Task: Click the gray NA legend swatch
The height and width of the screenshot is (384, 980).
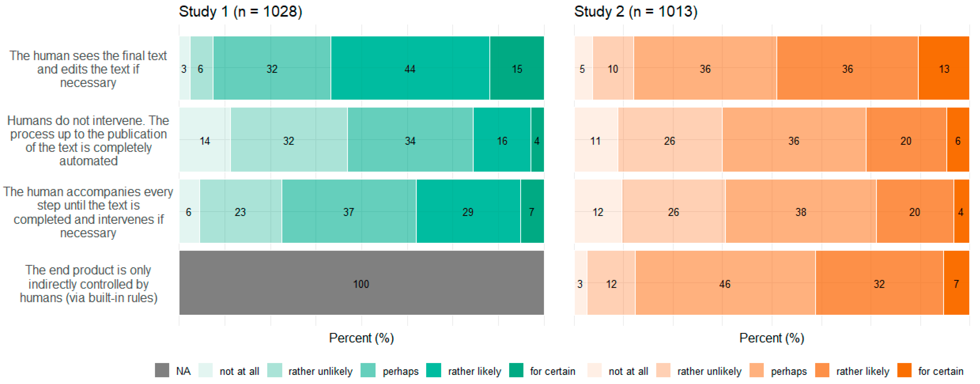Action: [162, 370]
